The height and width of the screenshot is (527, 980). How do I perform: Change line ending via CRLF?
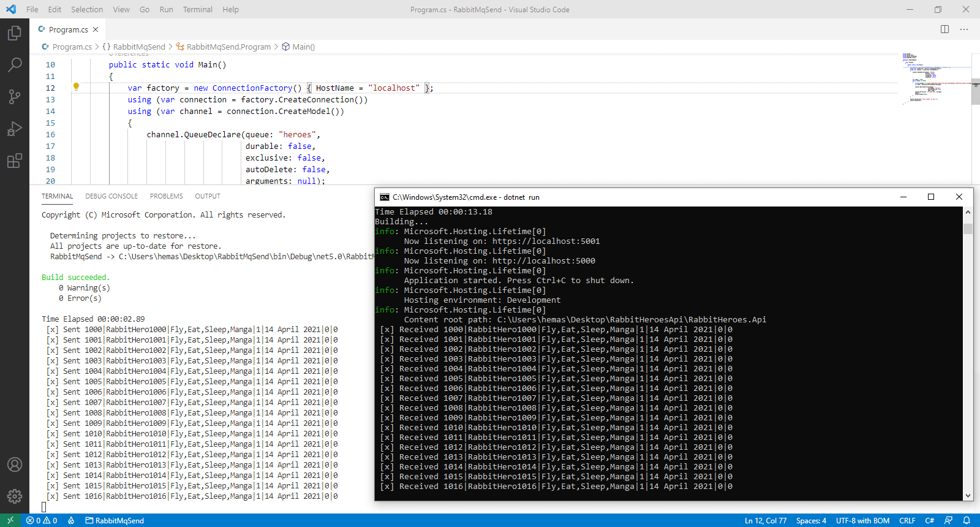[907, 520]
